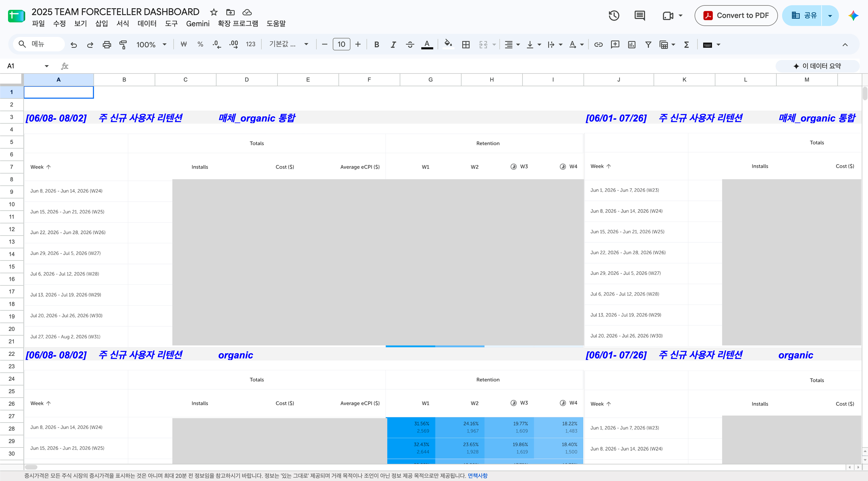The height and width of the screenshot is (481, 868).
Task: Toggle W4 indicator in organic table
Action: 563,403
